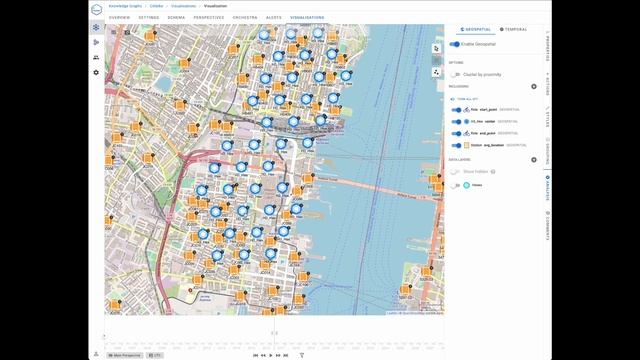Toggle the Hexes data layer switch
This screenshot has height=360, width=640.
click(455, 185)
